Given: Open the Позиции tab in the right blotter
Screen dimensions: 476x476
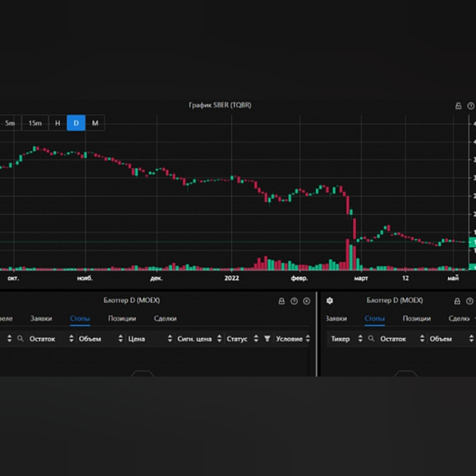Looking at the screenshot, I should click(416, 319).
